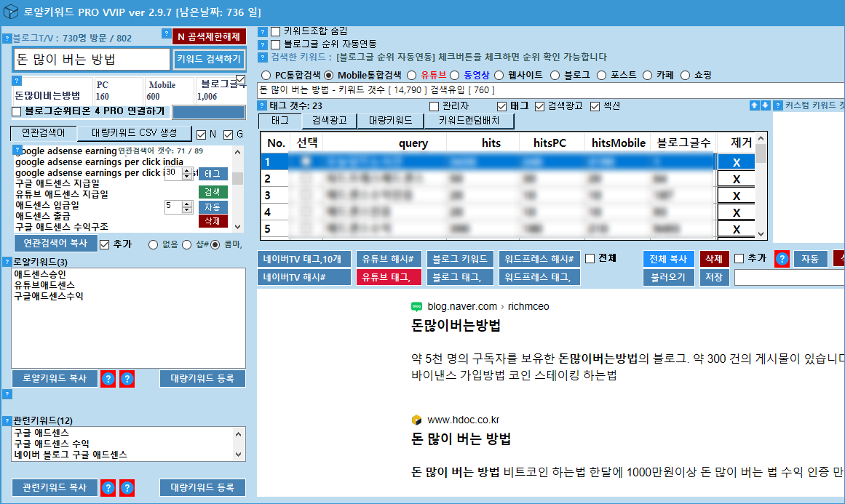Click help icon on related search list
The width and height of the screenshot is (845, 504).
17,150
